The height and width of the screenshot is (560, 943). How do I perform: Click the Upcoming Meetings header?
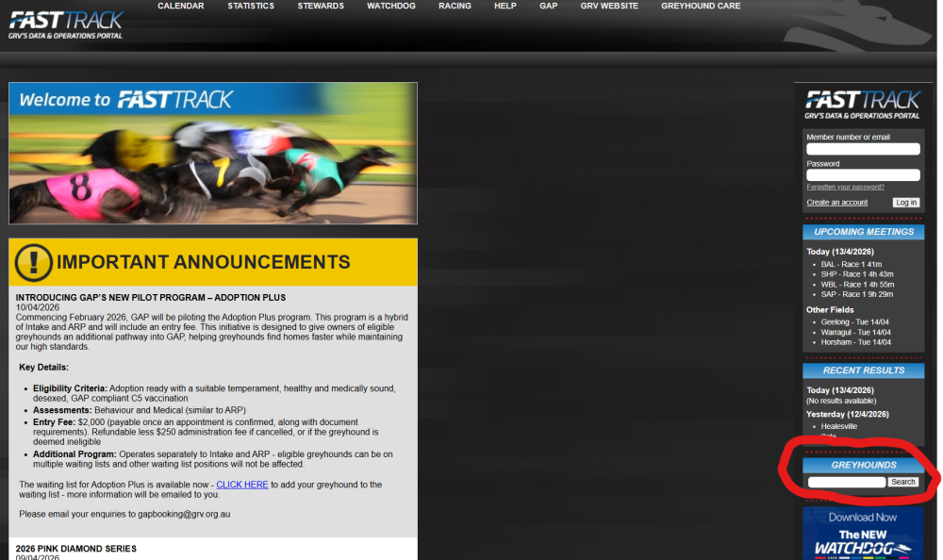coord(864,232)
